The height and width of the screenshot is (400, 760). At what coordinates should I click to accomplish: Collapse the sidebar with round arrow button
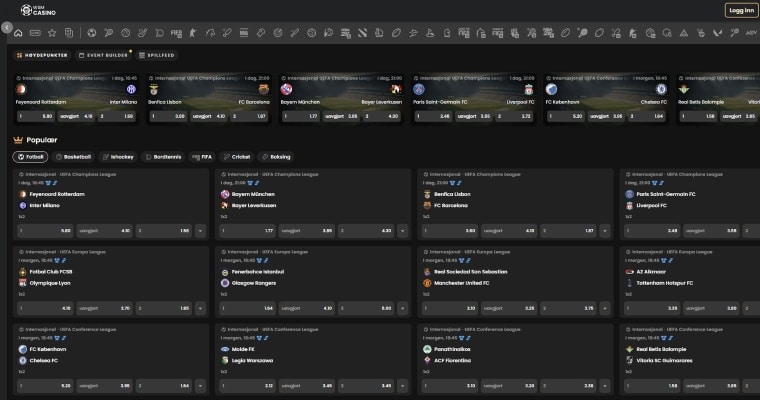(x=7, y=28)
